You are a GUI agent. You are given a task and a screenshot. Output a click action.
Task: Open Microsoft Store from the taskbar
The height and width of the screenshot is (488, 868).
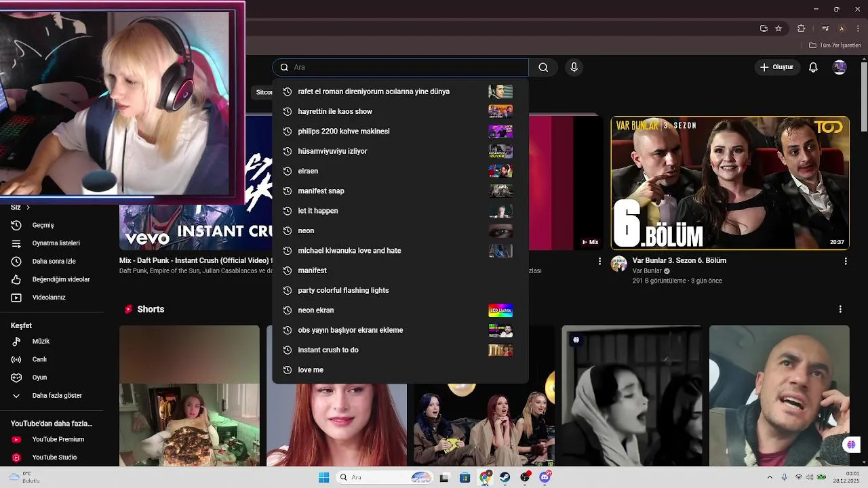465,477
